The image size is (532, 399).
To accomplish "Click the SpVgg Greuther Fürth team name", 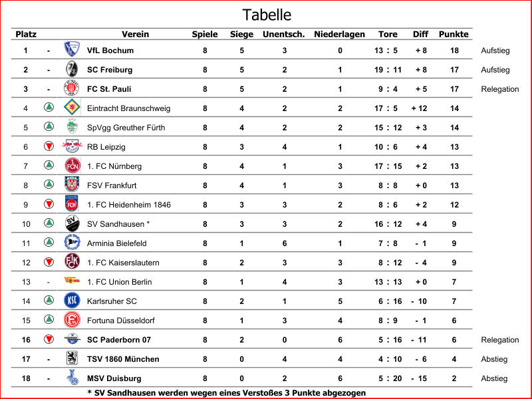I will coord(126,128).
